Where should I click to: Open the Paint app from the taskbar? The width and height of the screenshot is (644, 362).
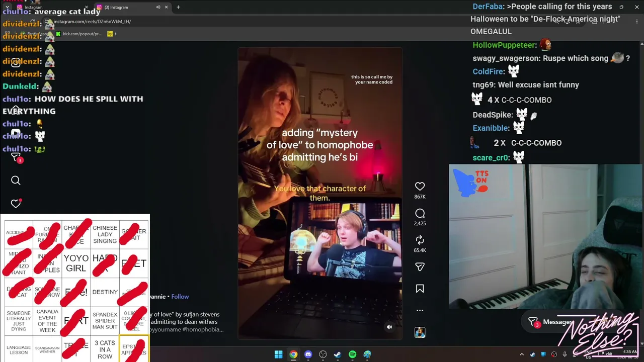pos(367,354)
